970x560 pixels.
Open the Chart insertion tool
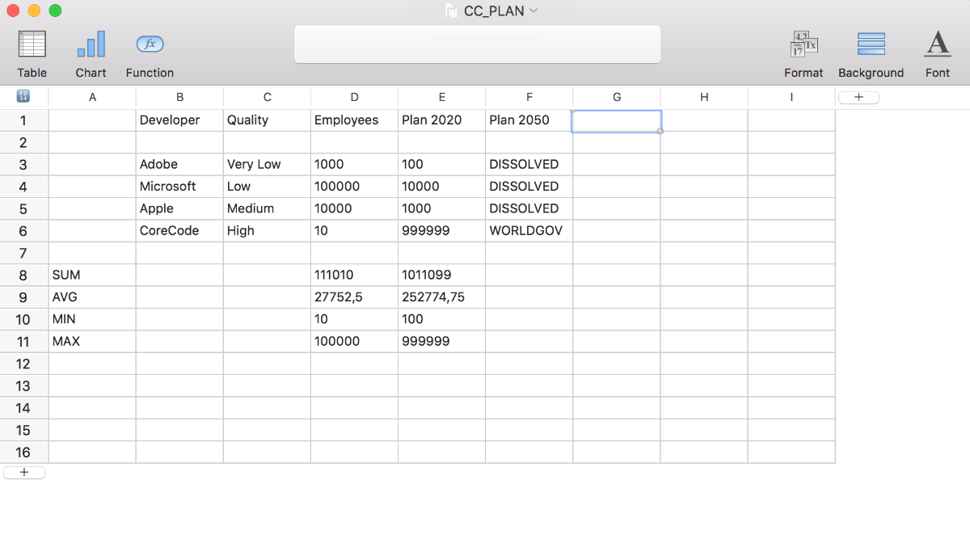click(x=91, y=44)
